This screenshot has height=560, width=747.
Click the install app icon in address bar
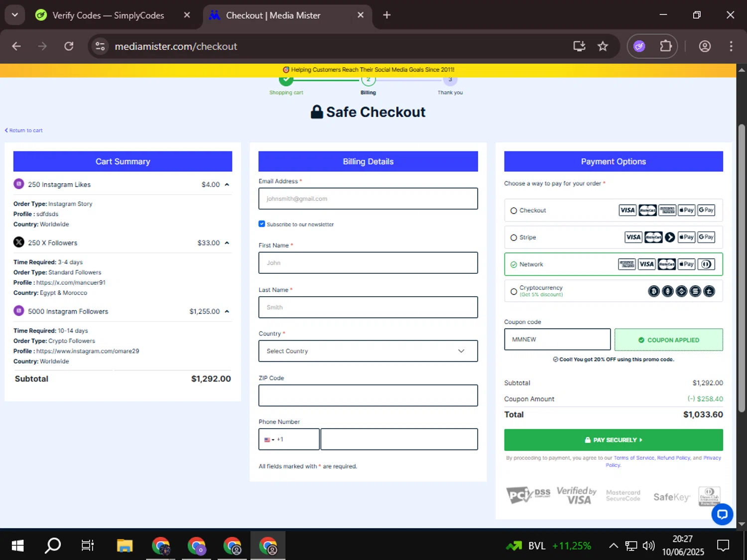(x=579, y=46)
